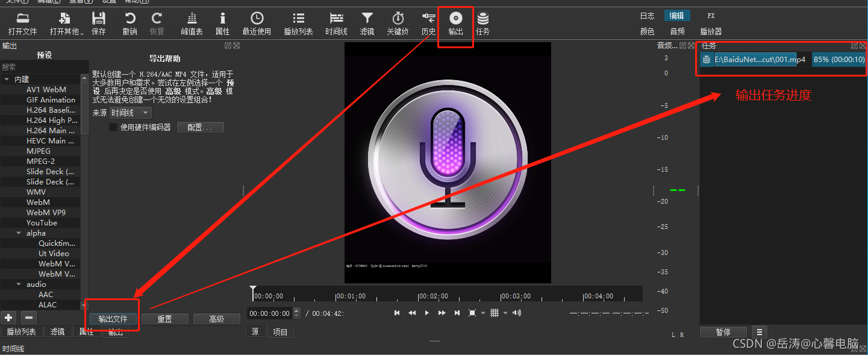868x355 pixels.
Task: Enable the 使用硬件编码器 hardware encoder checkbox
Action: point(113,127)
